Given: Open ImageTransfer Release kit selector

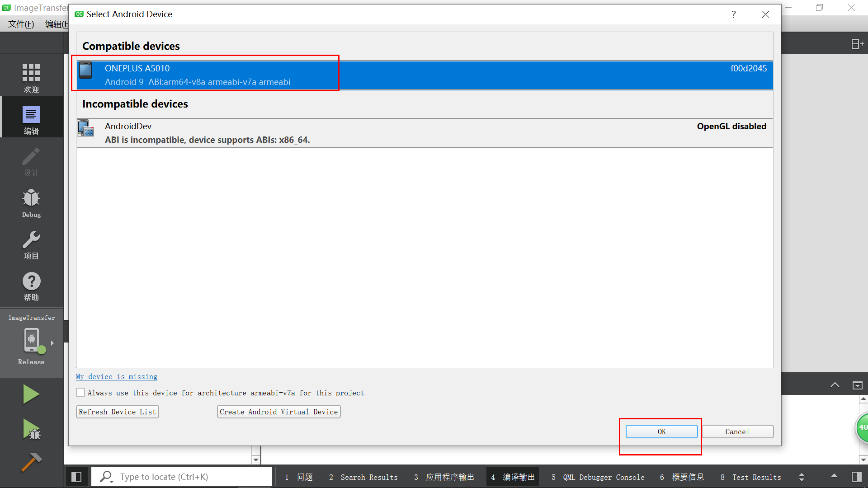Looking at the screenshot, I should coord(31,343).
